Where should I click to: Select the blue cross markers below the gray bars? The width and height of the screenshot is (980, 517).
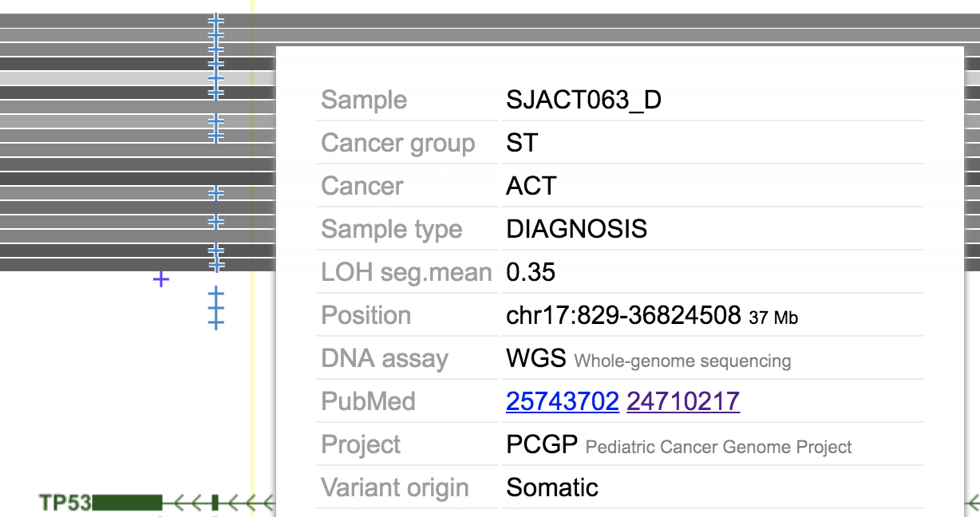pos(215,308)
